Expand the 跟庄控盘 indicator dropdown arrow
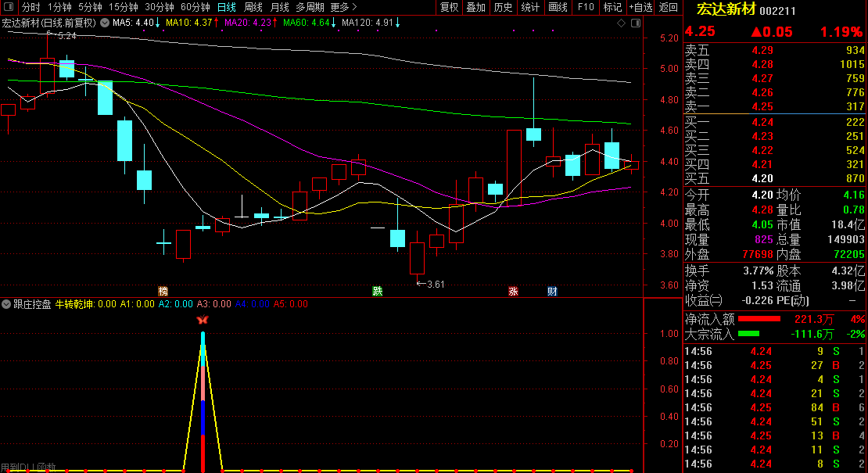The image size is (868, 473). [6, 304]
